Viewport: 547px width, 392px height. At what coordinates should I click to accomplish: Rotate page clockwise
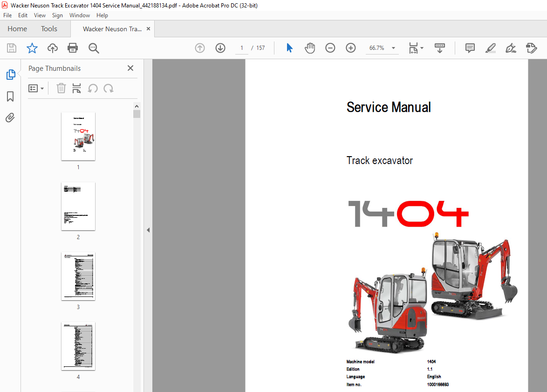[x=109, y=88]
